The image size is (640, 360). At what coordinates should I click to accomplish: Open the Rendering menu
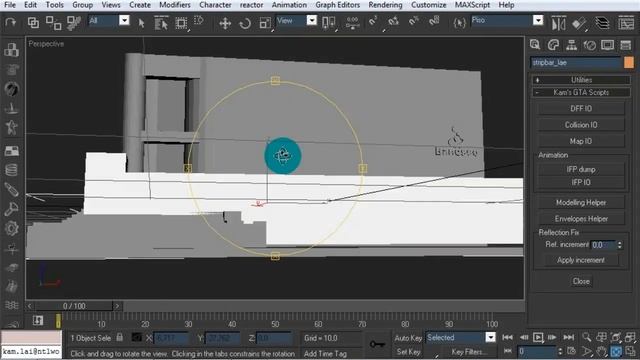click(x=385, y=5)
